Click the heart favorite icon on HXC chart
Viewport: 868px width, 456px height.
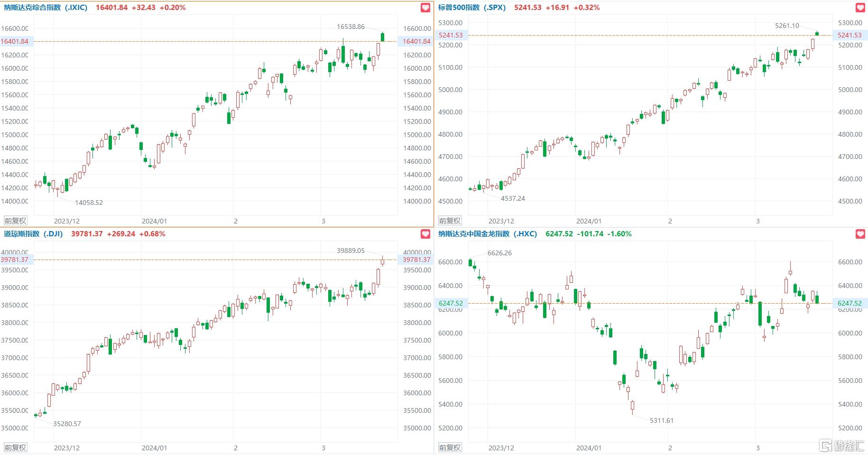coord(860,234)
